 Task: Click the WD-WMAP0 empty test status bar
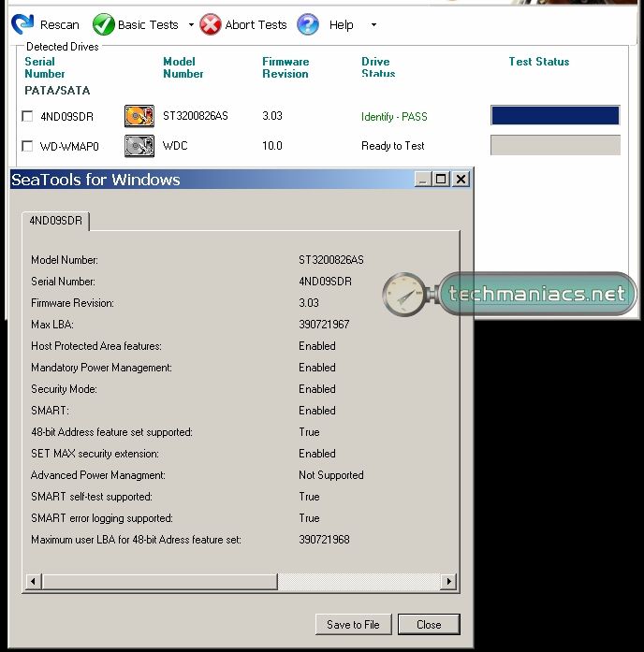[555, 145]
